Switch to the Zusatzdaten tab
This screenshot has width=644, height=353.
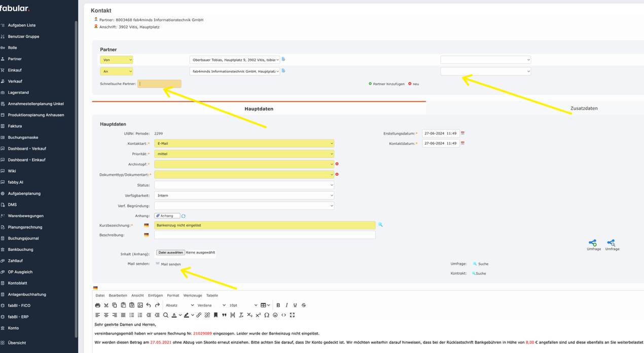click(x=583, y=108)
